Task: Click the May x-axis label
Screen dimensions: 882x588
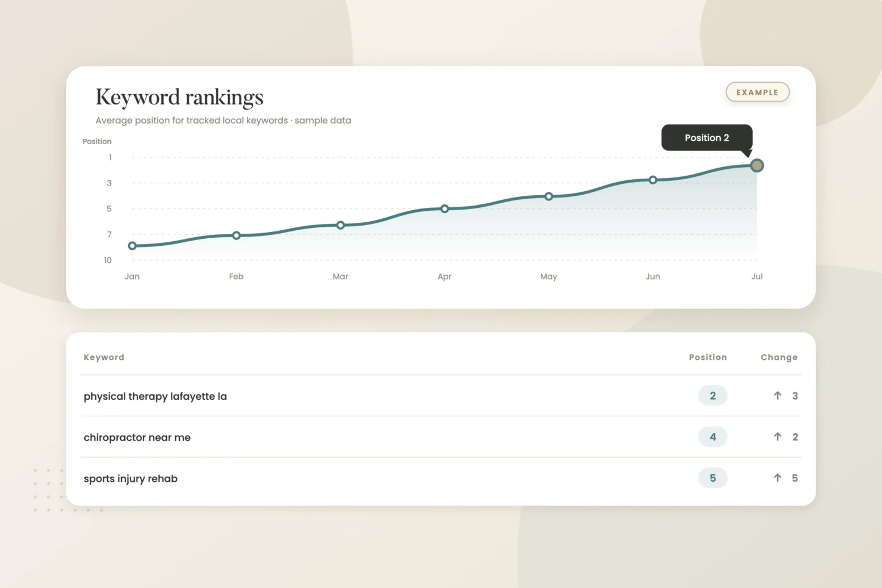Action: (x=548, y=277)
